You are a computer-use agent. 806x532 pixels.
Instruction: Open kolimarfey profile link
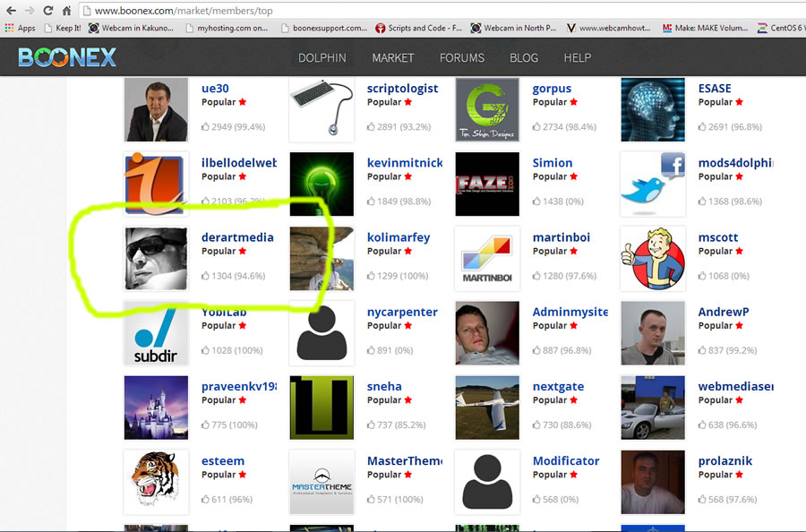(399, 237)
